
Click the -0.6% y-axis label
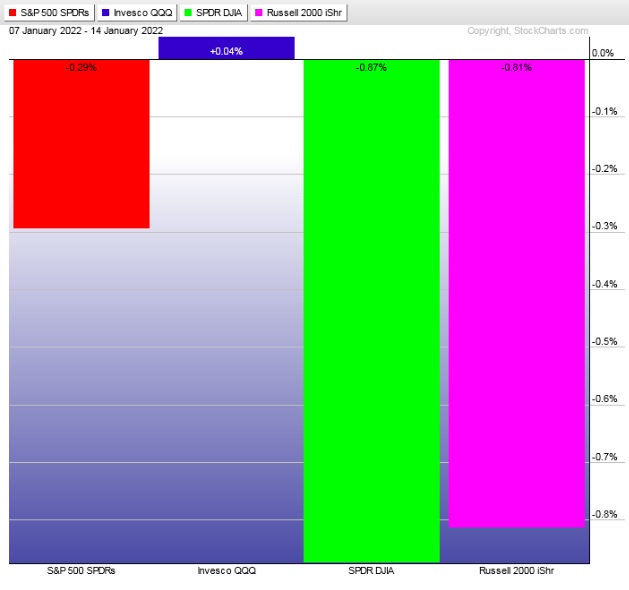click(605, 399)
